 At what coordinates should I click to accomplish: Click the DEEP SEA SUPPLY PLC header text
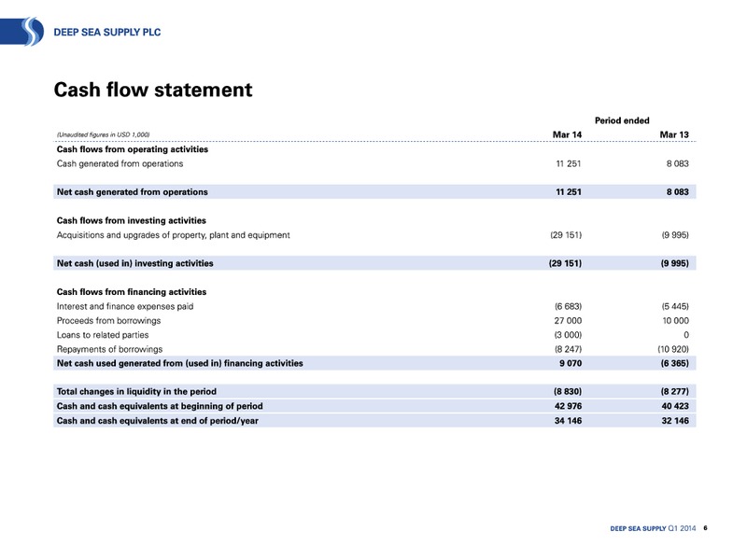pyautogui.click(x=107, y=33)
